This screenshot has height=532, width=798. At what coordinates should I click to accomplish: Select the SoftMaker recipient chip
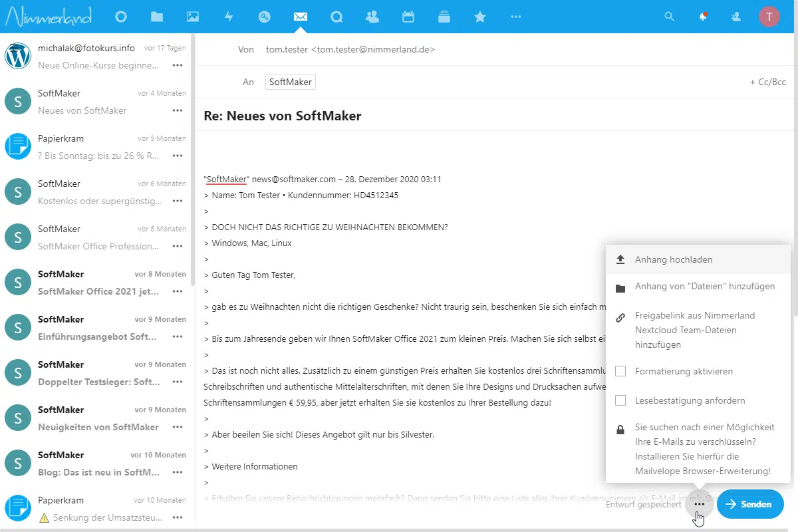pyautogui.click(x=291, y=82)
